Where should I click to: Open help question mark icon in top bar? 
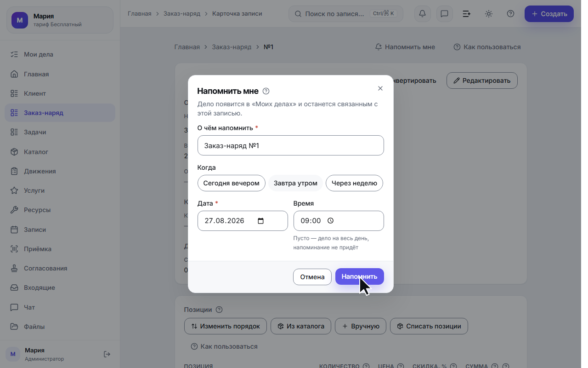(x=510, y=14)
